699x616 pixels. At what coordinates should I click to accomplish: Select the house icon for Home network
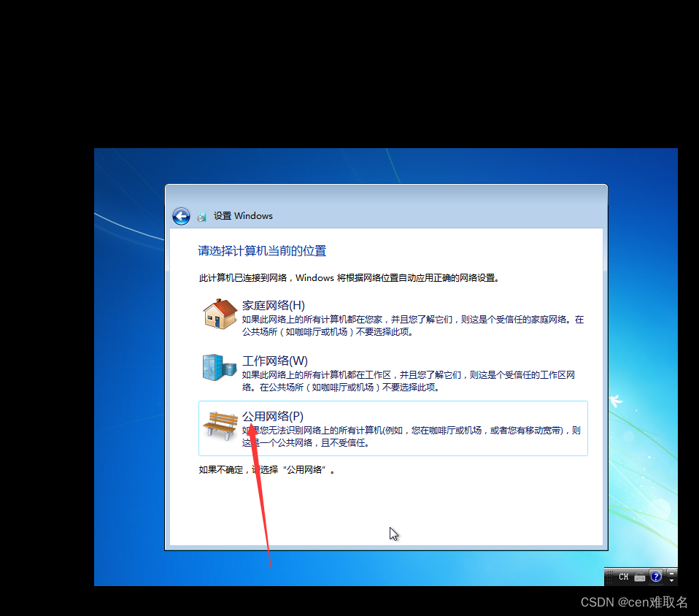click(220, 314)
